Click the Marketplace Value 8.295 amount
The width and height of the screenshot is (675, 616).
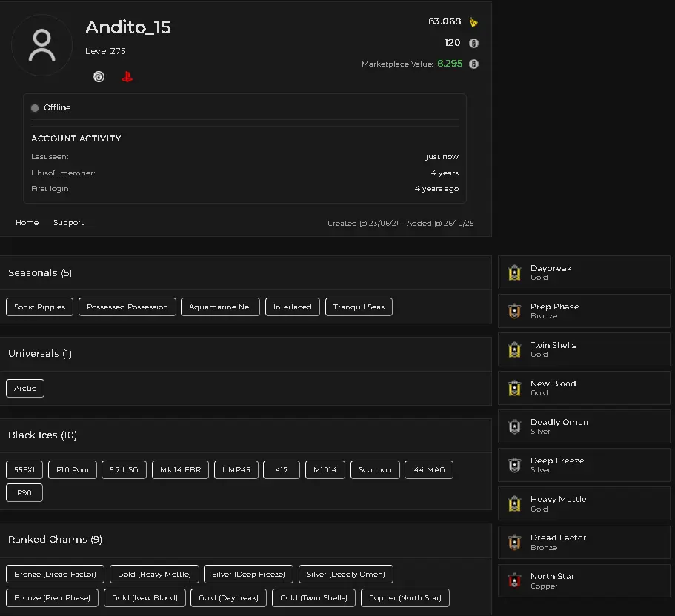pos(449,64)
